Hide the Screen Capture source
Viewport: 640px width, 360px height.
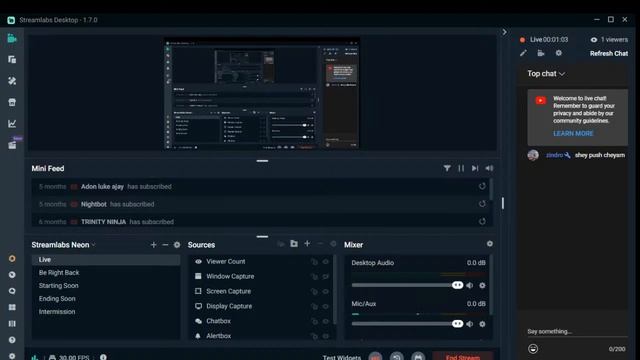point(326,291)
